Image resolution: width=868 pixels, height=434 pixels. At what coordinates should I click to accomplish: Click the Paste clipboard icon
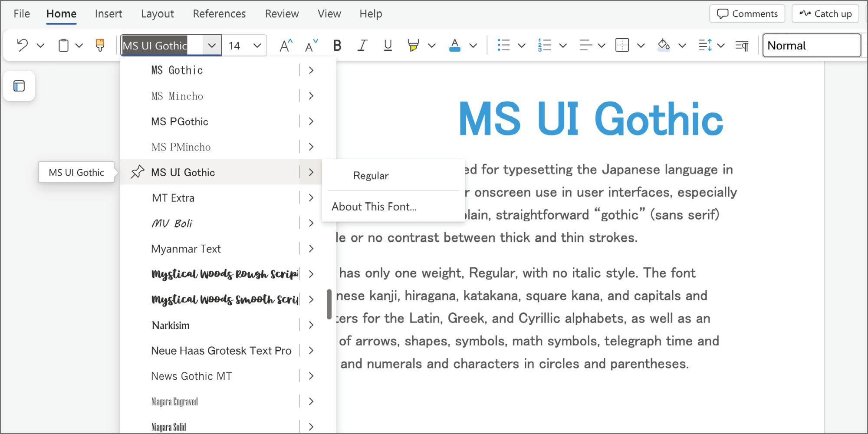tap(63, 45)
